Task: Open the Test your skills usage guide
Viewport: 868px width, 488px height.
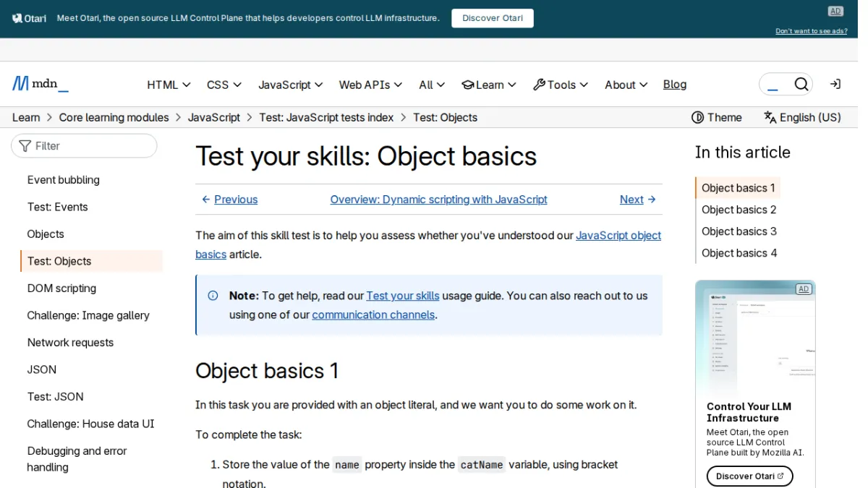Action: tap(403, 296)
